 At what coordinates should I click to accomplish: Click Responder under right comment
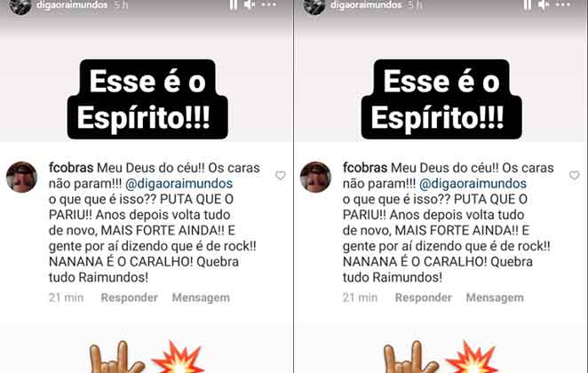tap(424, 298)
